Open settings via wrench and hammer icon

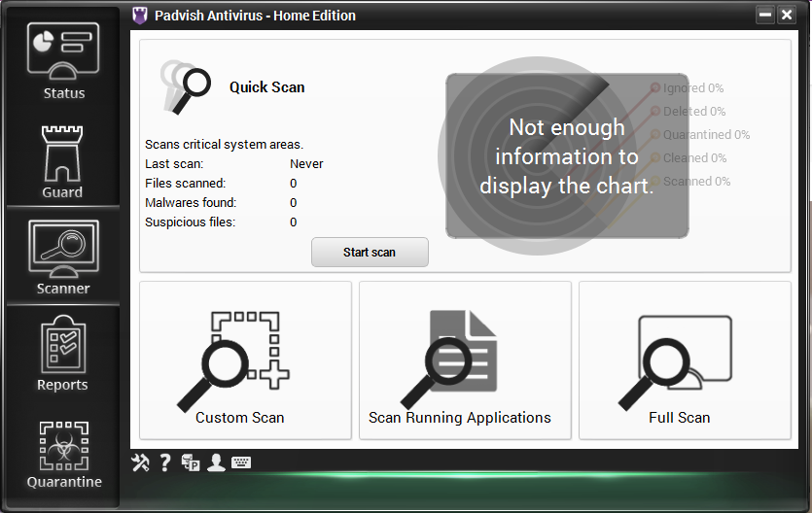[x=140, y=462]
